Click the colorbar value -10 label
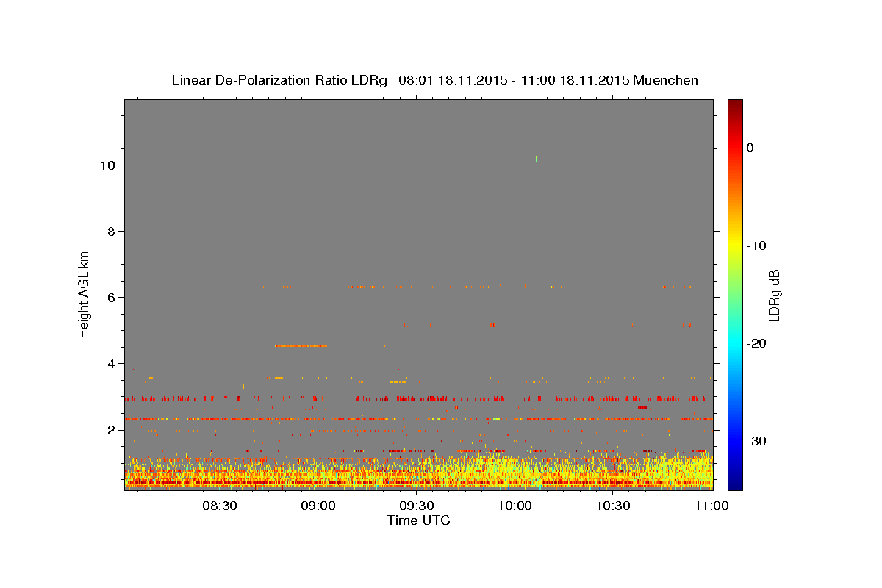The width and height of the screenshot is (882, 588). 757,245
